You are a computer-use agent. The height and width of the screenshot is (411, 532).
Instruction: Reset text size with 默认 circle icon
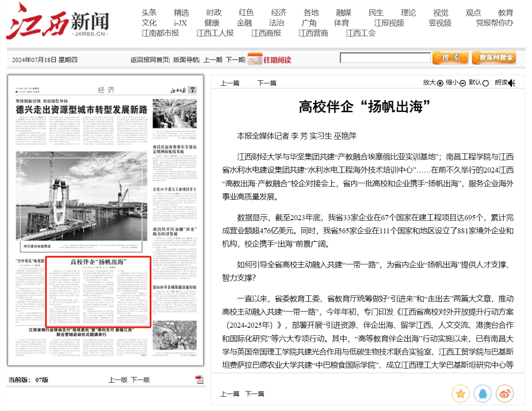486,83
